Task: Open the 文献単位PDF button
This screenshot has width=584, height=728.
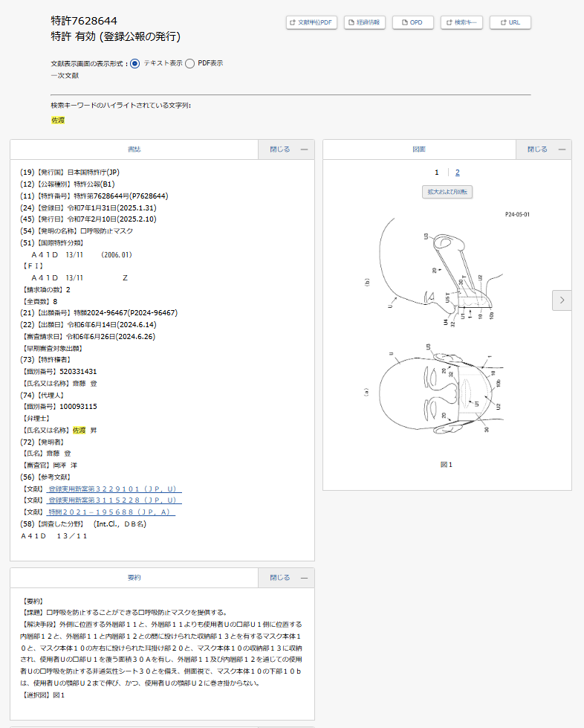Action: click(x=312, y=22)
